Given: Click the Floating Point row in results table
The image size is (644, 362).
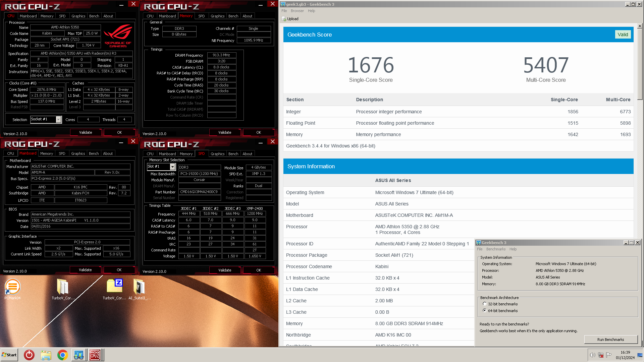Looking at the screenshot, I should tap(458, 123).
